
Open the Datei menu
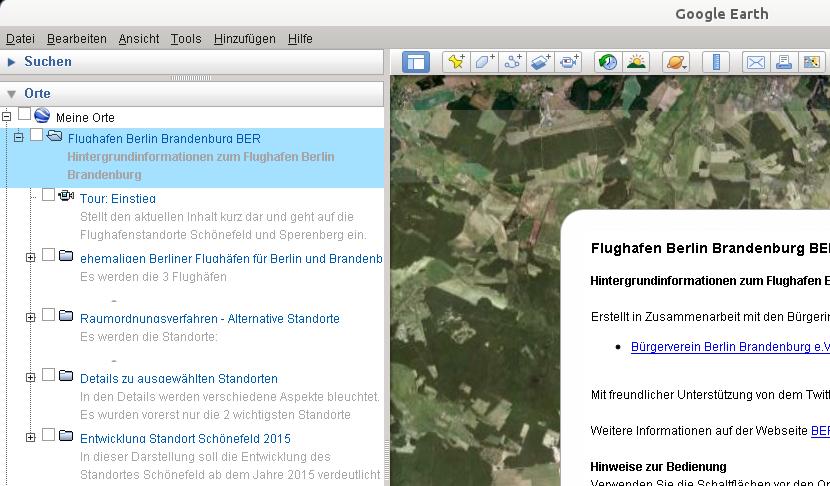coord(20,39)
